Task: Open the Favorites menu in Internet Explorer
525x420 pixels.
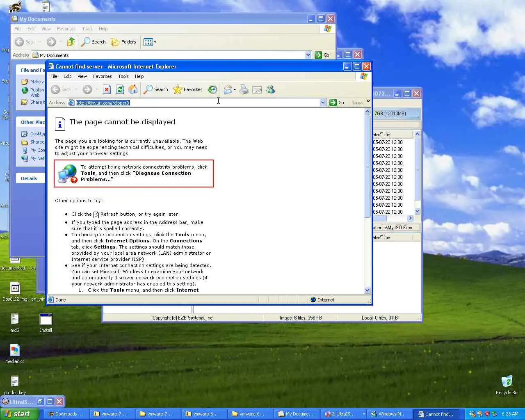Action: click(x=102, y=76)
